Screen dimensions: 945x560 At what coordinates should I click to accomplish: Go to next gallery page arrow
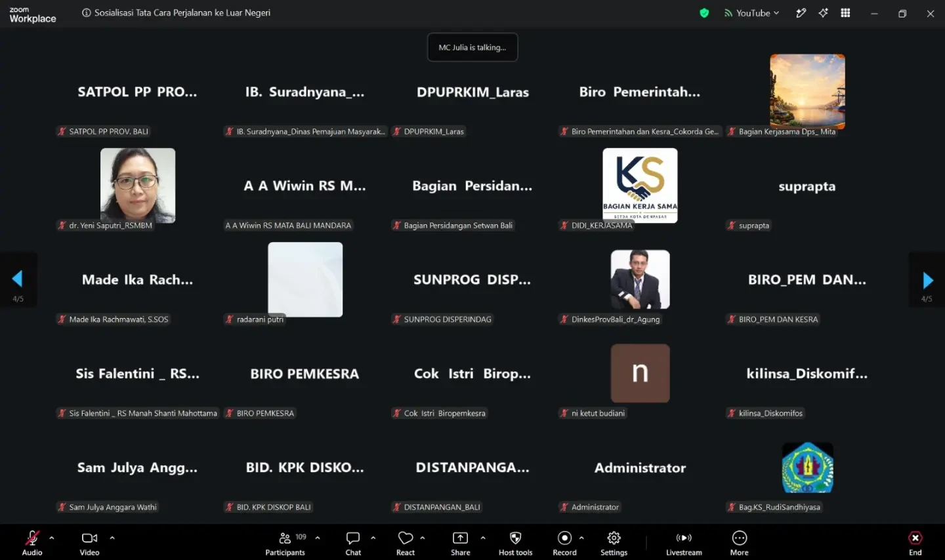point(927,281)
